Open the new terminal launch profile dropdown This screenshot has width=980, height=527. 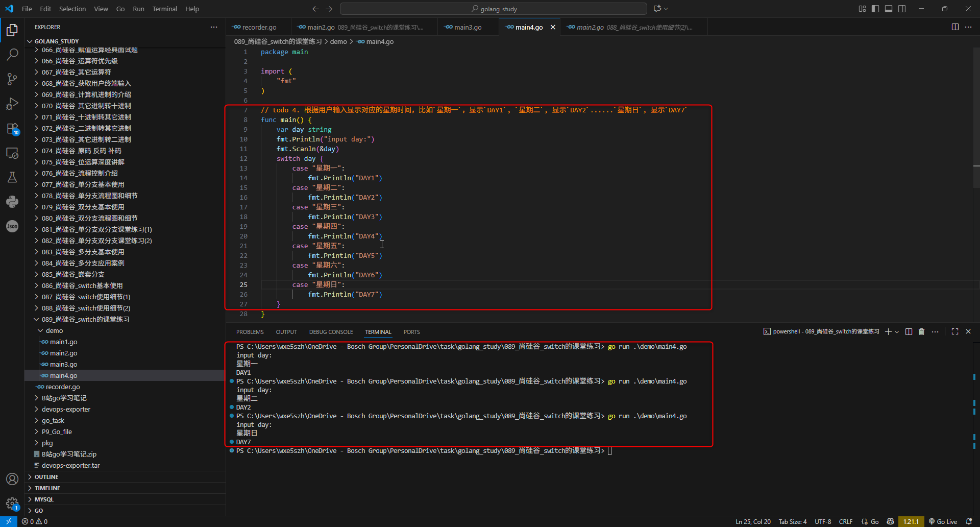[897, 332]
